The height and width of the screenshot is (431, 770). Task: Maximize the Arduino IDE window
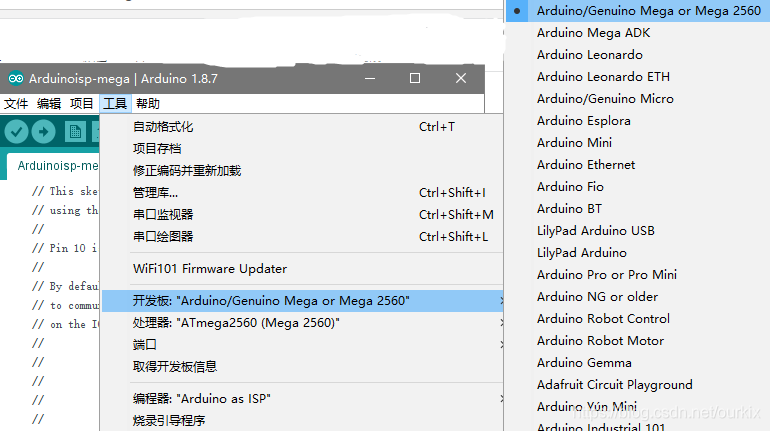click(415, 79)
